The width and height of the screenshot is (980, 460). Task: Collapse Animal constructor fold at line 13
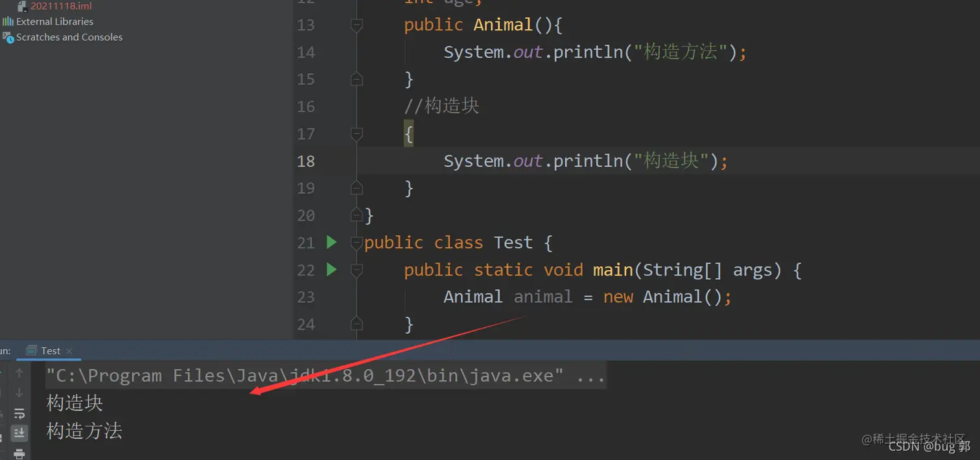click(356, 25)
